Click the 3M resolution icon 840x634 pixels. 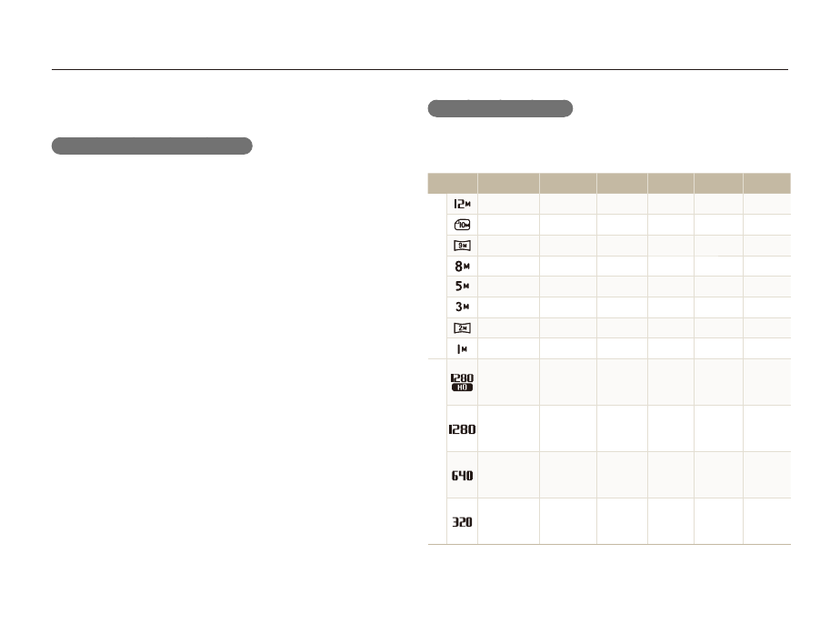click(x=462, y=307)
